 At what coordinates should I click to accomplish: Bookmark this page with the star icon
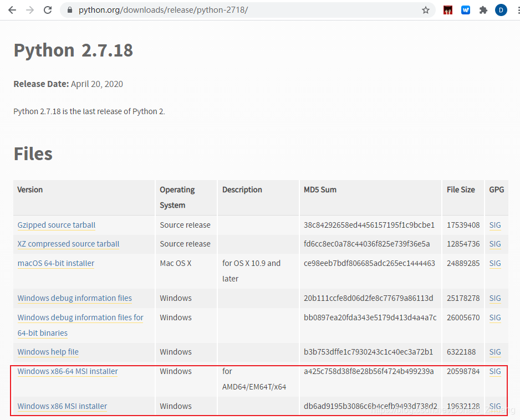point(426,11)
